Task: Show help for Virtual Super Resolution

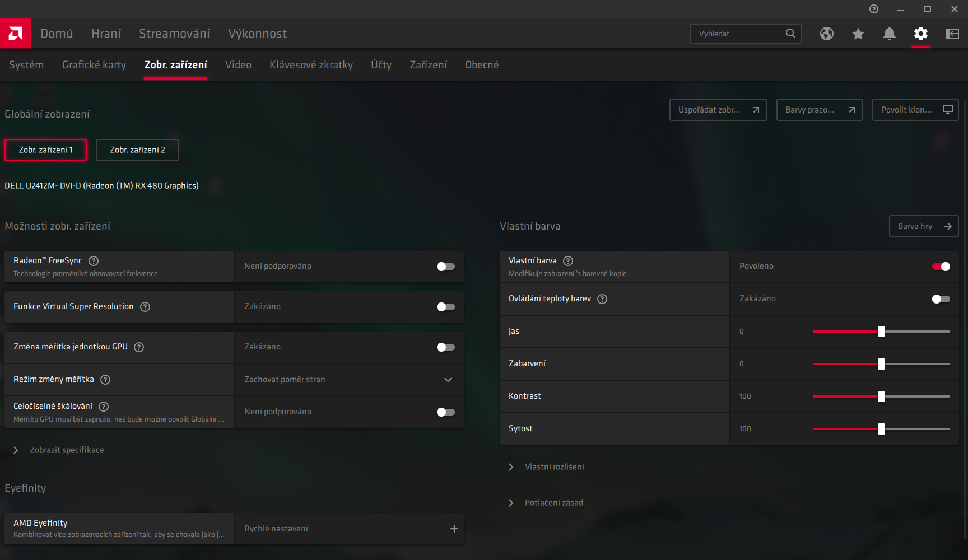Action: pos(145,307)
